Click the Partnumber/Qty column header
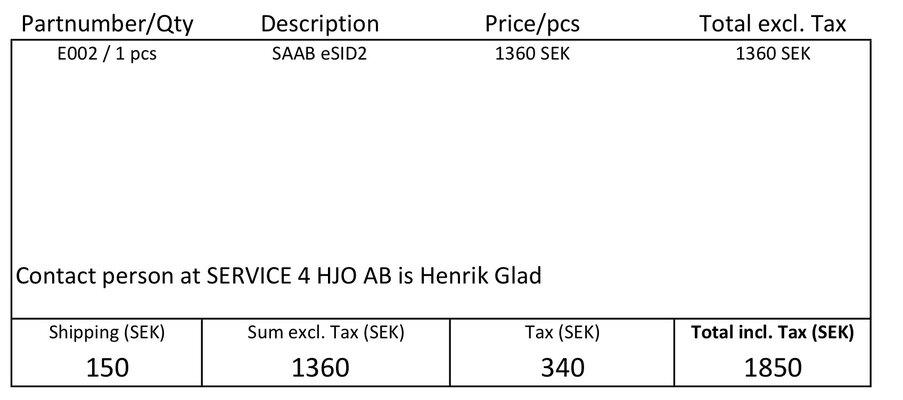This screenshot has height=400, width=903. point(107,24)
